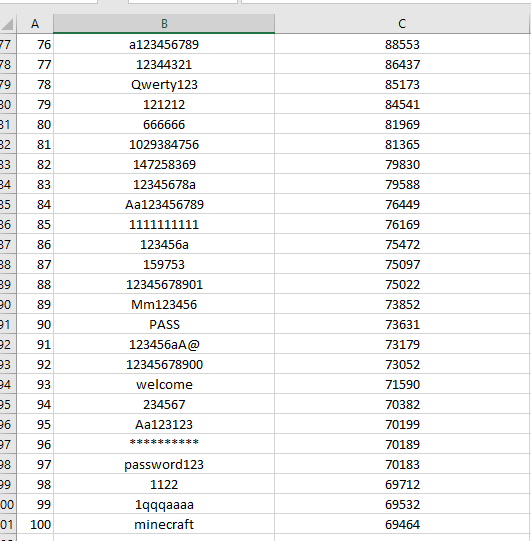Image resolution: width=531 pixels, height=541 pixels.
Task: Select cell containing 666666
Action: (164, 124)
